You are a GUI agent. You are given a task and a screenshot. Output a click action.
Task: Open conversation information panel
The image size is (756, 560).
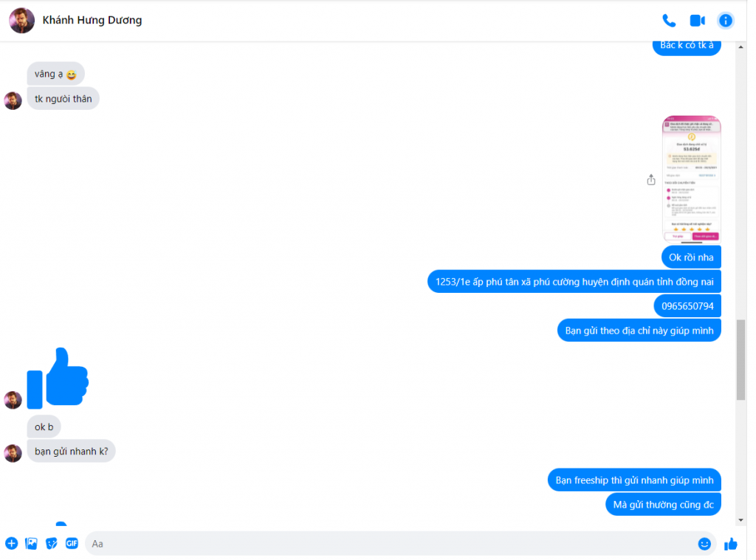pyautogui.click(x=725, y=20)
